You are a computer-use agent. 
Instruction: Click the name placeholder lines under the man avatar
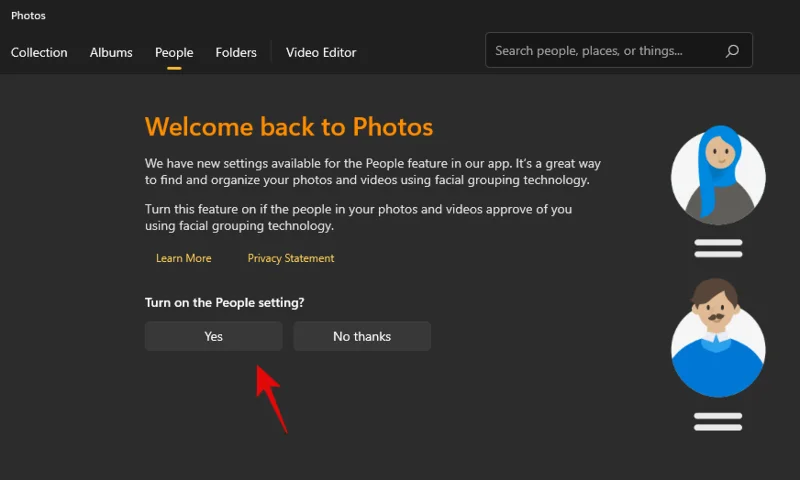[x=717, y=421]
